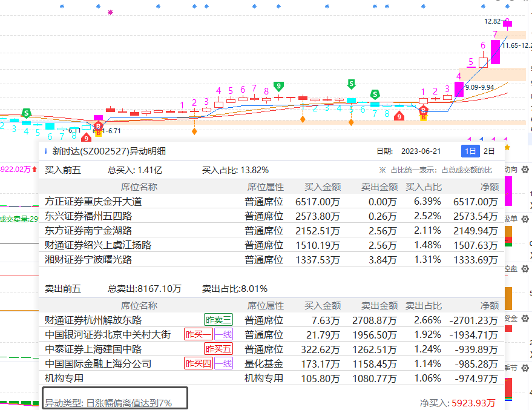Screen dimensions: 532x410
Task: Click the 12.82 high price label
Action: (492, 21)
